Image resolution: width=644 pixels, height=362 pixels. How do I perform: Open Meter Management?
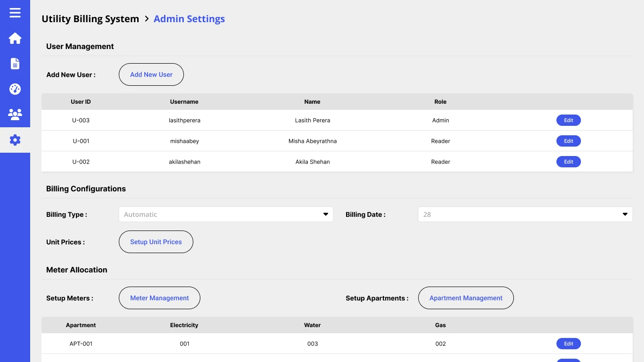[x=159, y=298]
